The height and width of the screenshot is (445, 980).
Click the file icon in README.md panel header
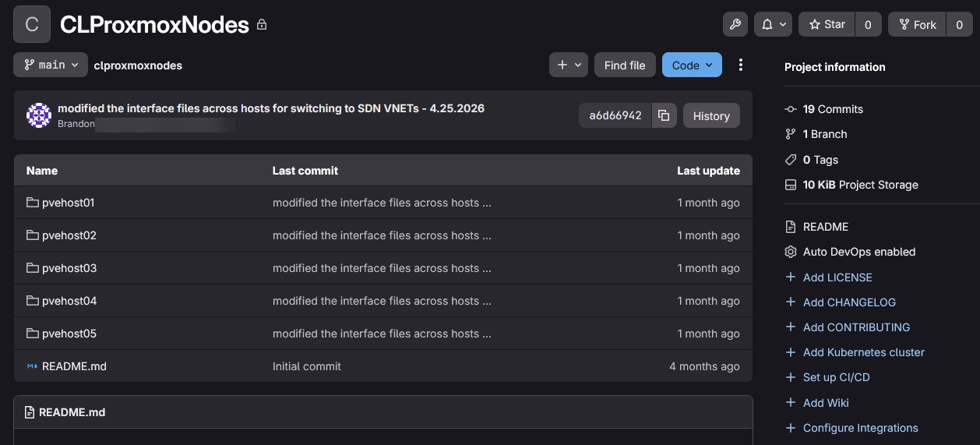pyautogui.click(x=30, y=412)
